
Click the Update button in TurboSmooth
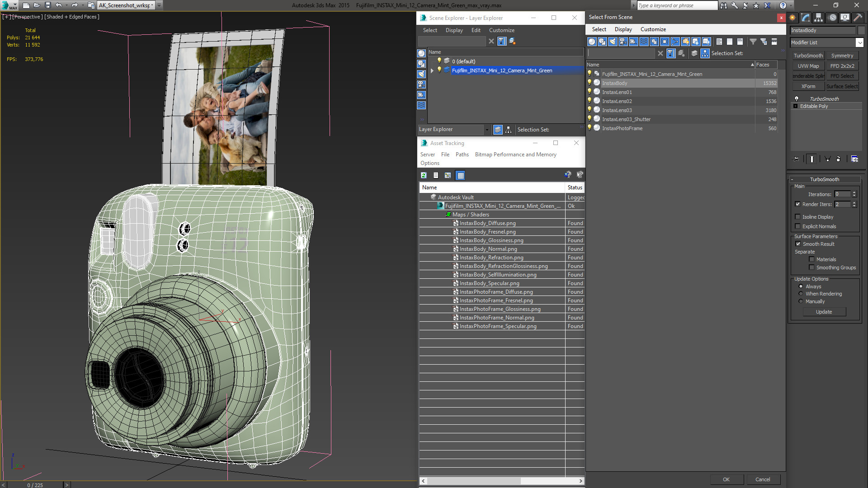click(824, 312)
